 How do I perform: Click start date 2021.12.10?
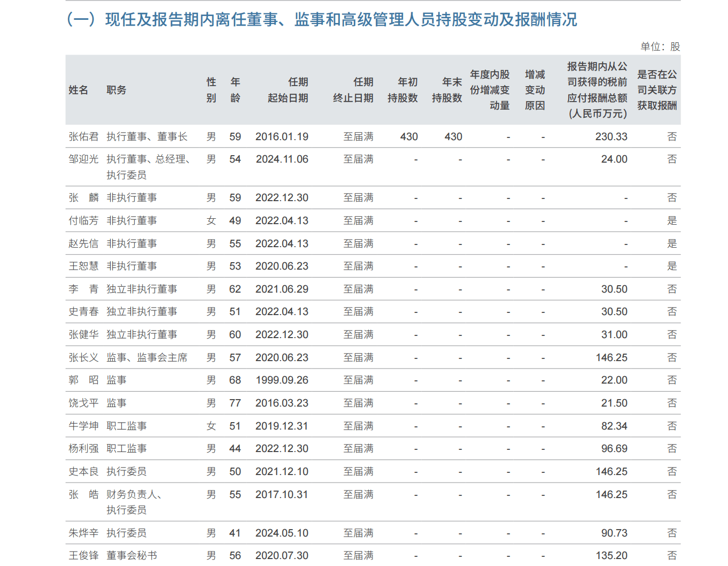point(282,471)
